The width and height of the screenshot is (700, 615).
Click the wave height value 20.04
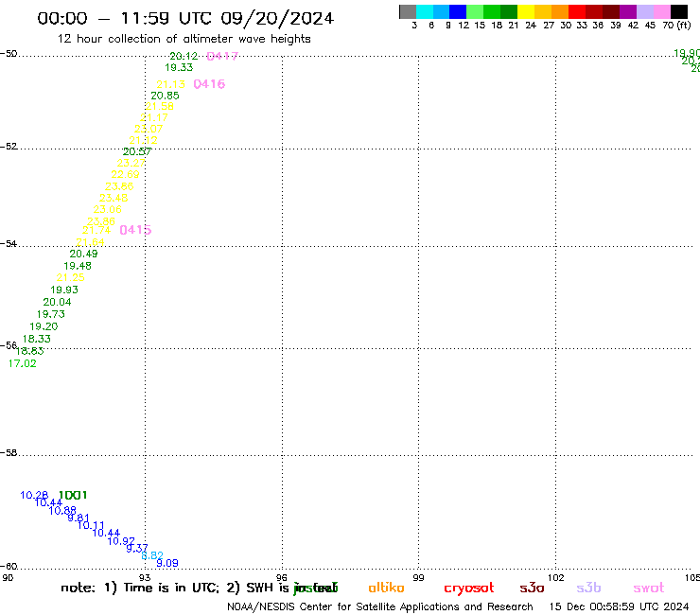(x=57, y=302)
